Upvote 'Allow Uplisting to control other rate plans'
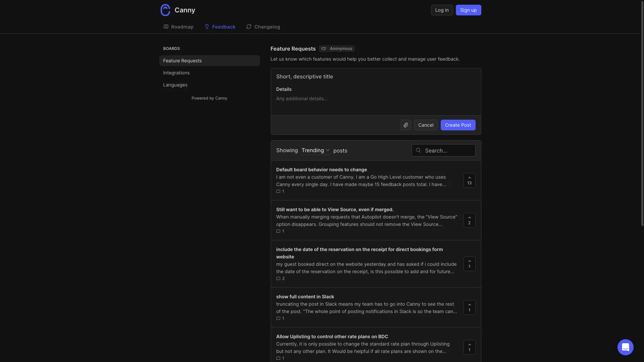The height and width of the screenshot is (362, 644). coord(469,347)
